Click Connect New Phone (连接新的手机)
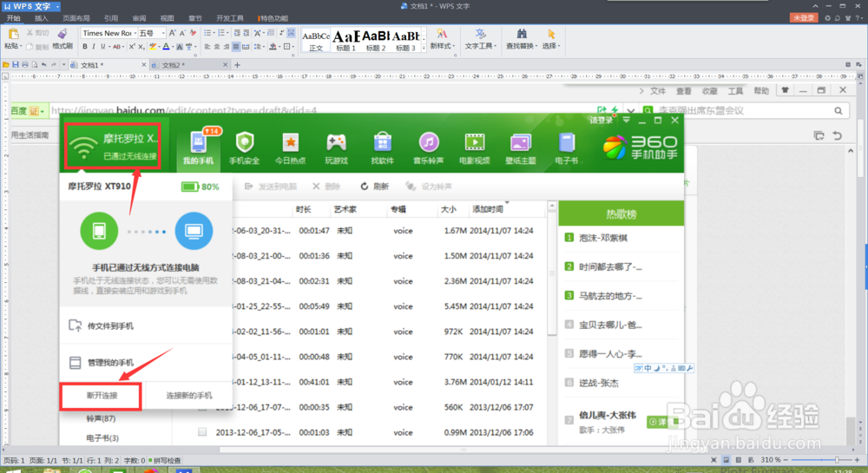 point(188,396)
